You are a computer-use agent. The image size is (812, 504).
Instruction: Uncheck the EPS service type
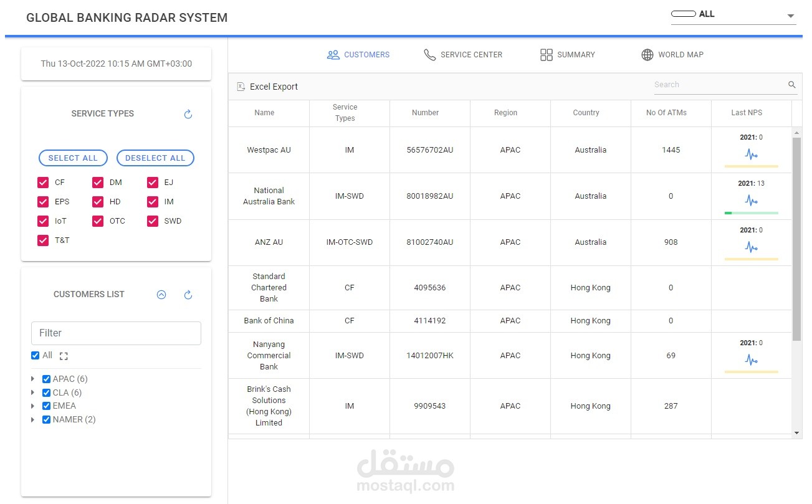coord(42,201)
